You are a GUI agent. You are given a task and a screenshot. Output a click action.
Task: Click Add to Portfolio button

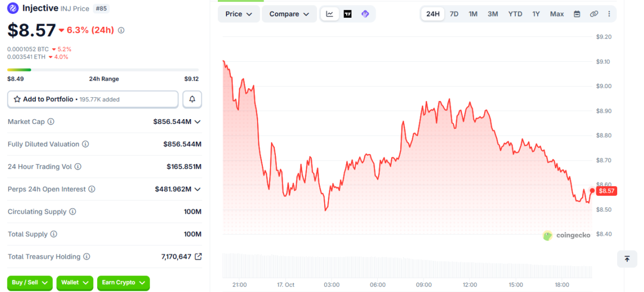[93, 99]
